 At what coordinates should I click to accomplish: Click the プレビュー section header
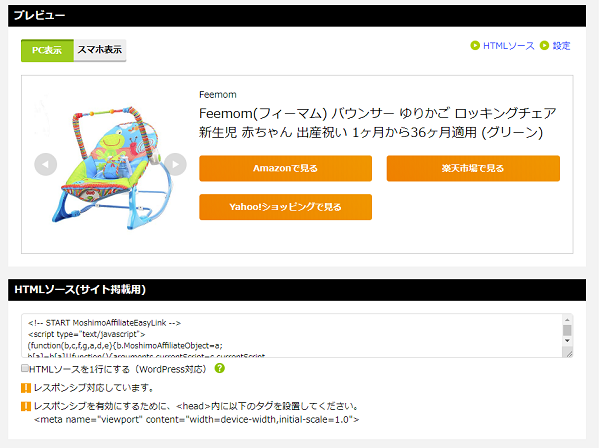point(297,16)
